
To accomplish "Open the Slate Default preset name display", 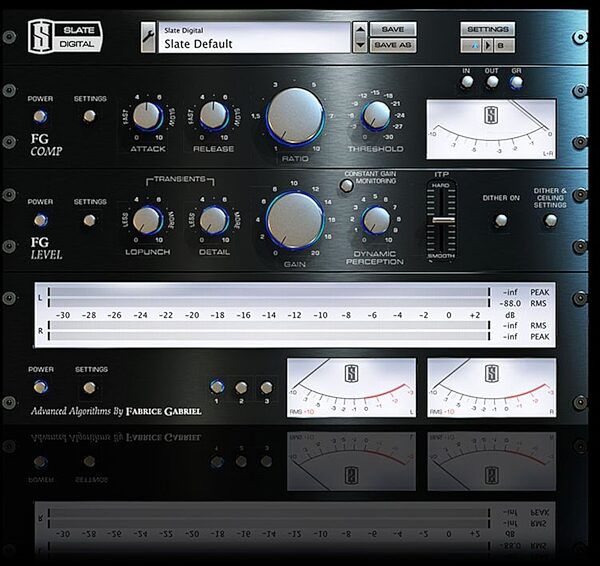I will coord(254,37).
